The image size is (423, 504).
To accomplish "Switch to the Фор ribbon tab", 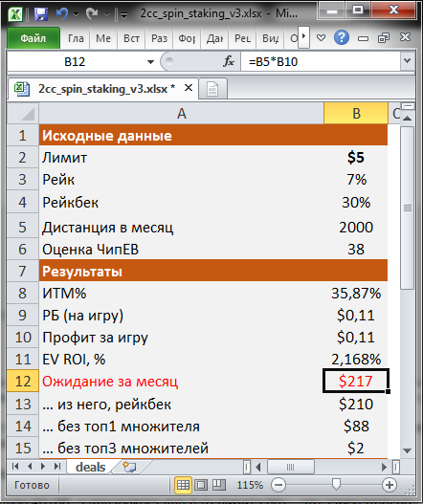I will click(187, 38).
